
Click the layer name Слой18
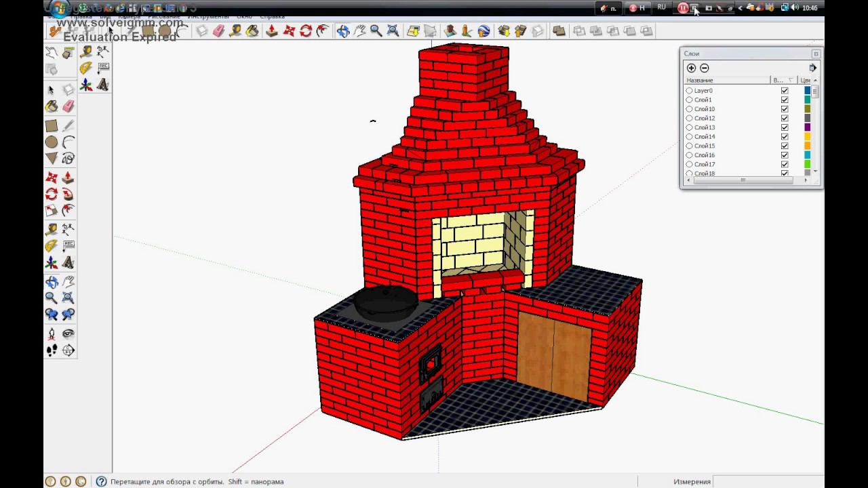(705, 174)
